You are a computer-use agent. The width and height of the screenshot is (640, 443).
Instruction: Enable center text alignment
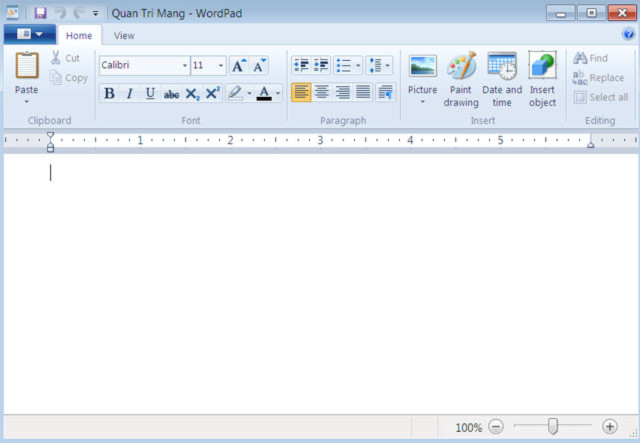pyautogui.click(x=321, y=92)
